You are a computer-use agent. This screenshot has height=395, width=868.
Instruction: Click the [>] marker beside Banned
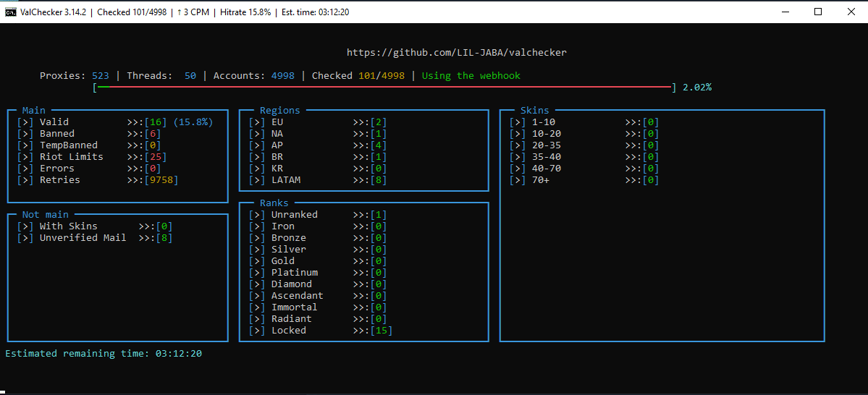[x=25, y=134]
